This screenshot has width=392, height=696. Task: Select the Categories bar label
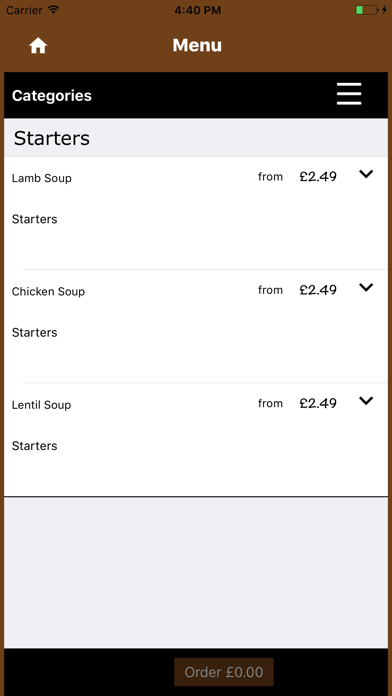click(x=51, y=95)
